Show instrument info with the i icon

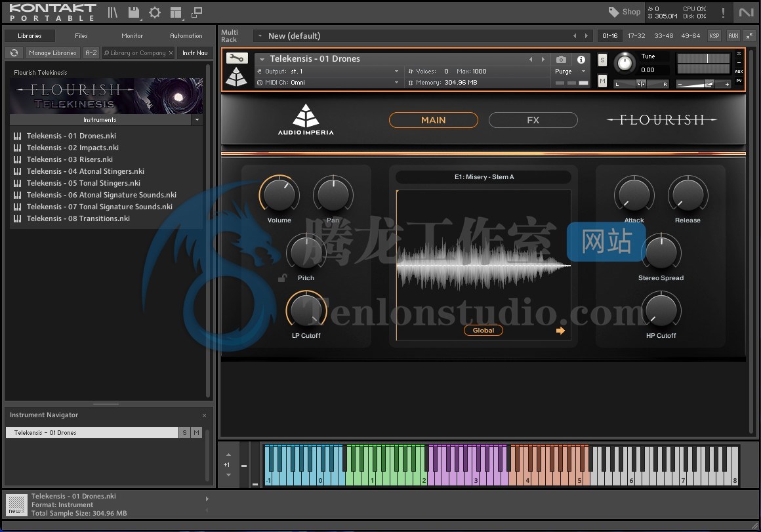tap(581, 59)
